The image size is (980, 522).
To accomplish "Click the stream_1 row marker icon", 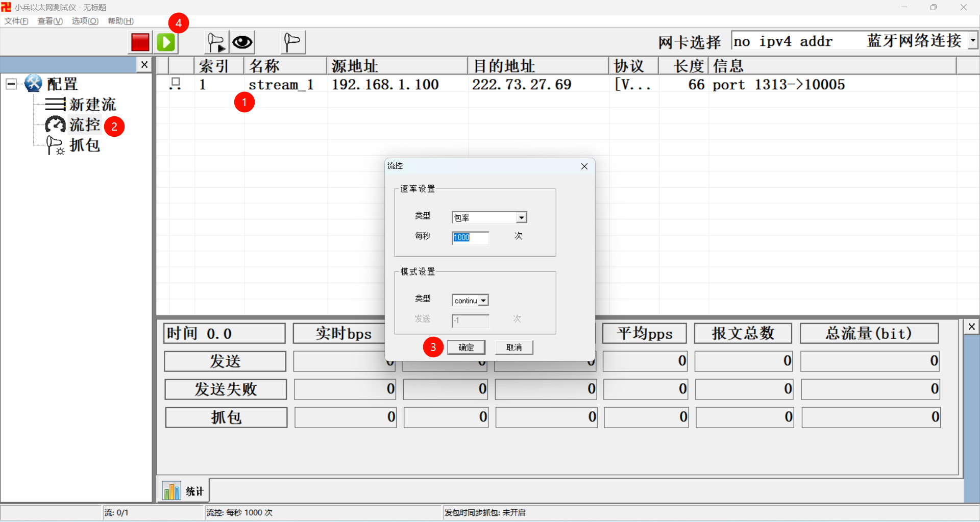I will pos(176,84).
